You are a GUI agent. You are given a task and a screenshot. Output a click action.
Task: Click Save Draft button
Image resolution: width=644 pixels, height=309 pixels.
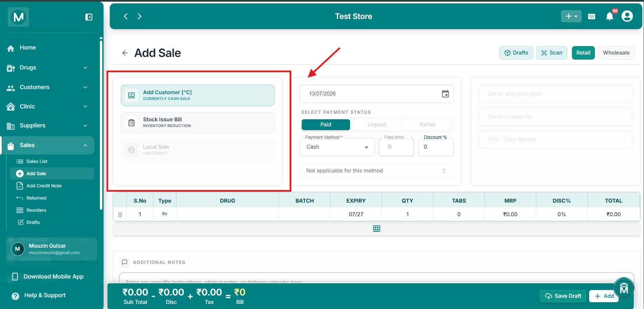(563, 296)
